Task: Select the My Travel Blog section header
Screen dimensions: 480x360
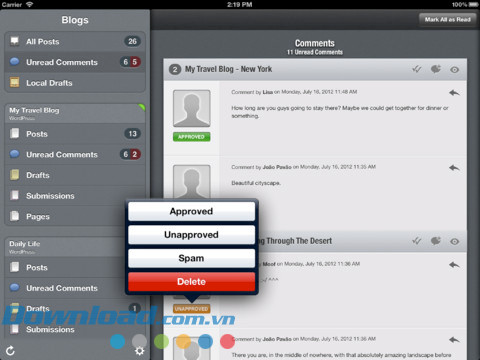Action: tap(75, 113)
